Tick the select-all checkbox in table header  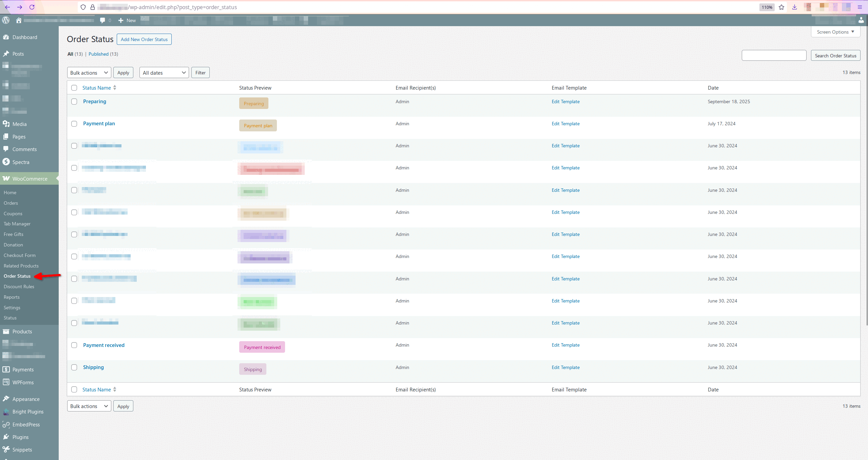(74, 88)
